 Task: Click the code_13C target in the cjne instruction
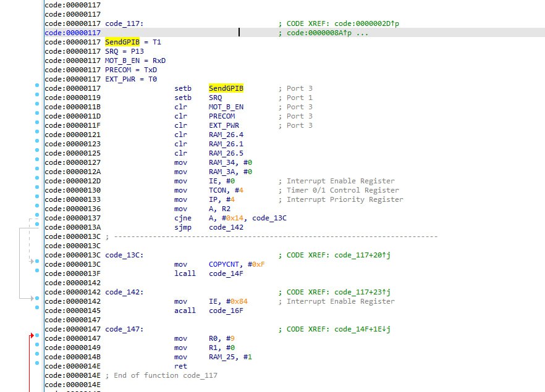pyautogui.click(x=269, y=218)
